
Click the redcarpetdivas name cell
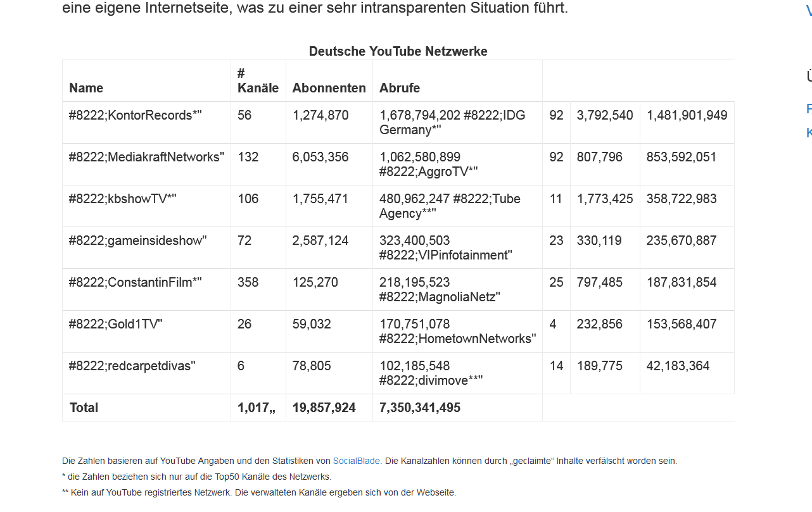pyautogui.click(x=132, y=366)
